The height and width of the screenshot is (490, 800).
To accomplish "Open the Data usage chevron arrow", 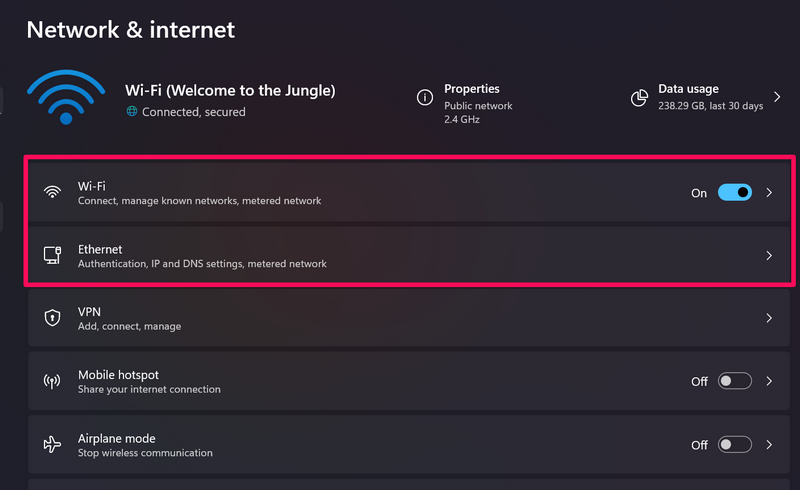I will [x=777, y=98].
